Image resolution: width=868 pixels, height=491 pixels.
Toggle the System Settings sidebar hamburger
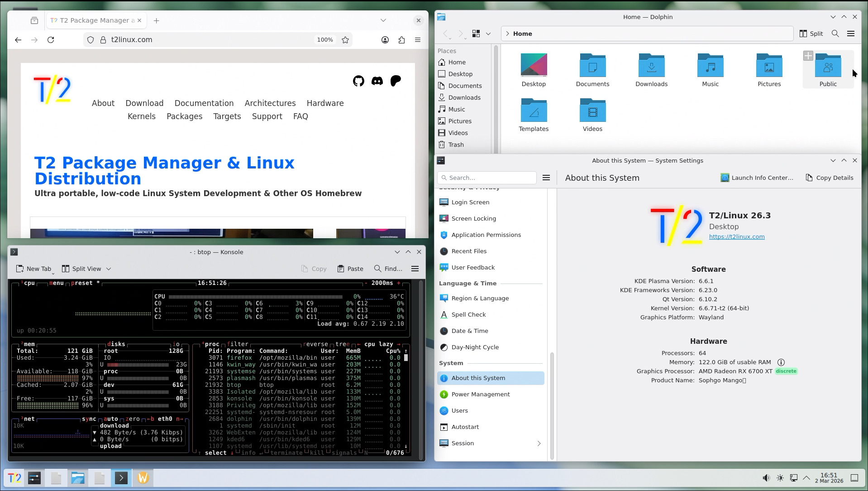pyautogui.click(x=546, y=178)
